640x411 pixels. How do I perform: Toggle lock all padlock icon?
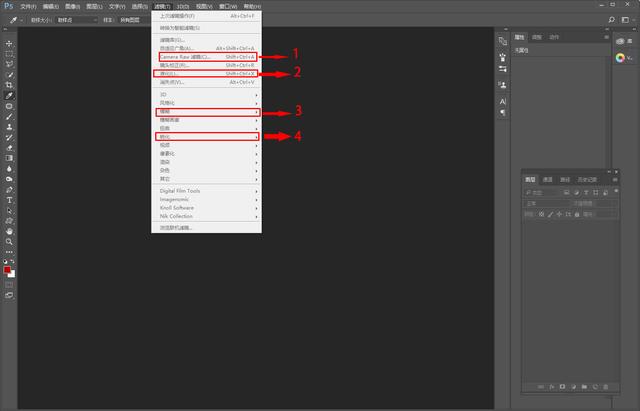pos(577,214)
